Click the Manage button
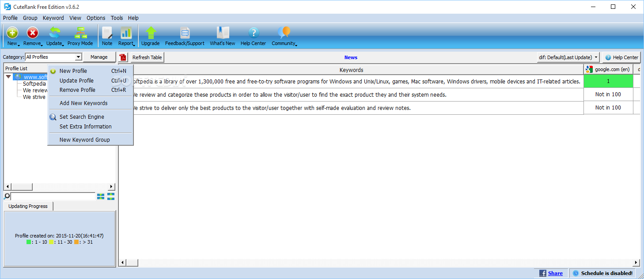This screenshot has width=644, height=279. pyautogui.click(x=99, y=57)
